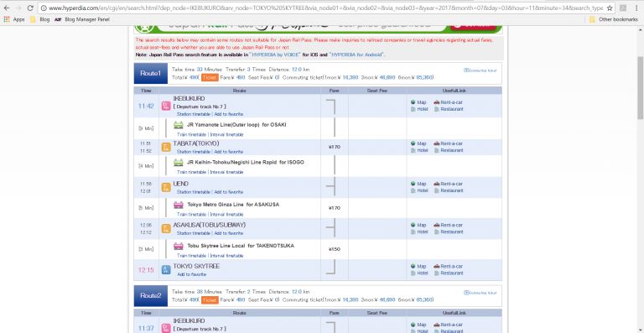Click the JR Yamanote Line train icon
The width and height of the screenshot is (644, 333).
(179, 125)
